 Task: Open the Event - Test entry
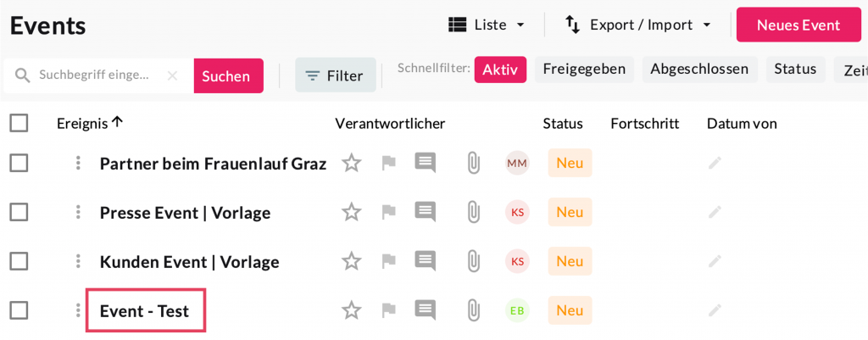(144, 311)
